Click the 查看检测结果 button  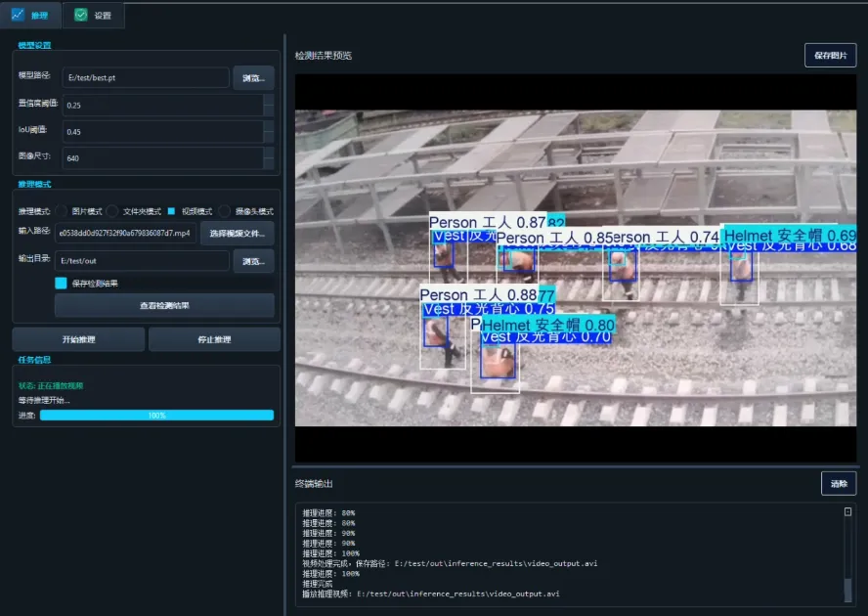pyautogui.click(x=164, y=305)
